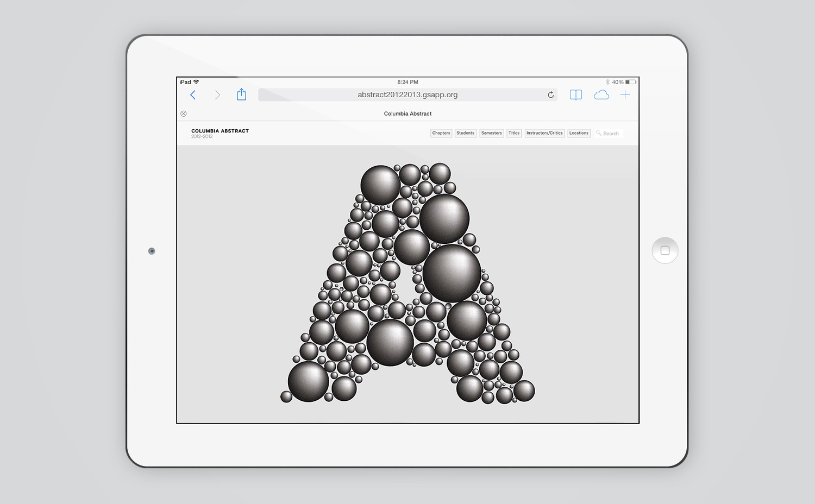Click the magnifier icon beside Search

598,133
